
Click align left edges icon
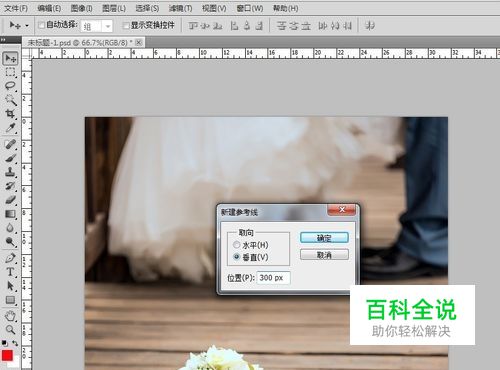(x=234, y=26)
